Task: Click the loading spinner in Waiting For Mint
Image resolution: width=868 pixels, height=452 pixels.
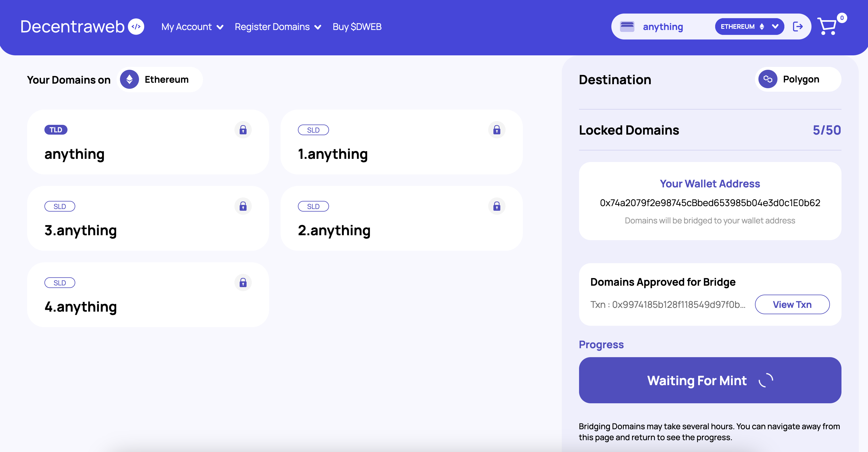Action: [x=766, y=380]
